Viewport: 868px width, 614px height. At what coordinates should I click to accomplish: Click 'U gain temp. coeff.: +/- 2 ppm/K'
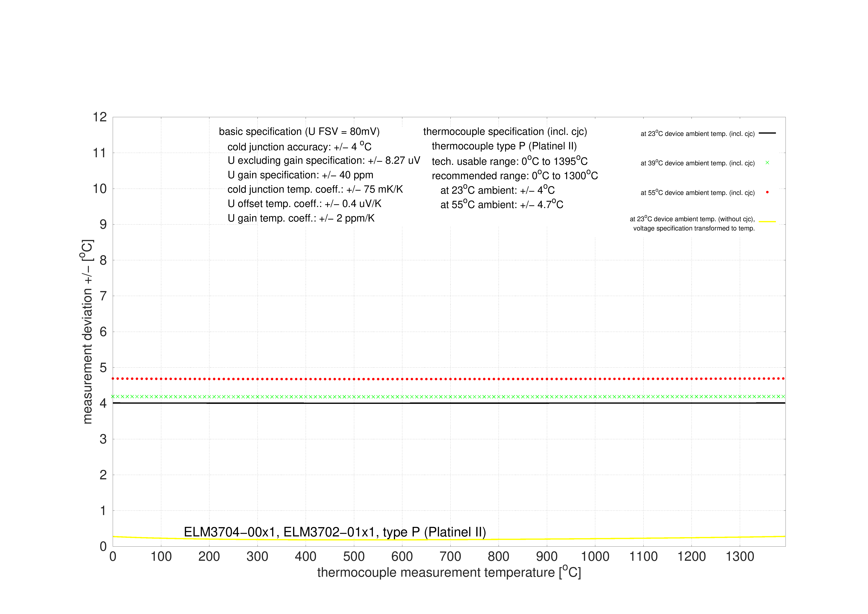pos(301,218)
